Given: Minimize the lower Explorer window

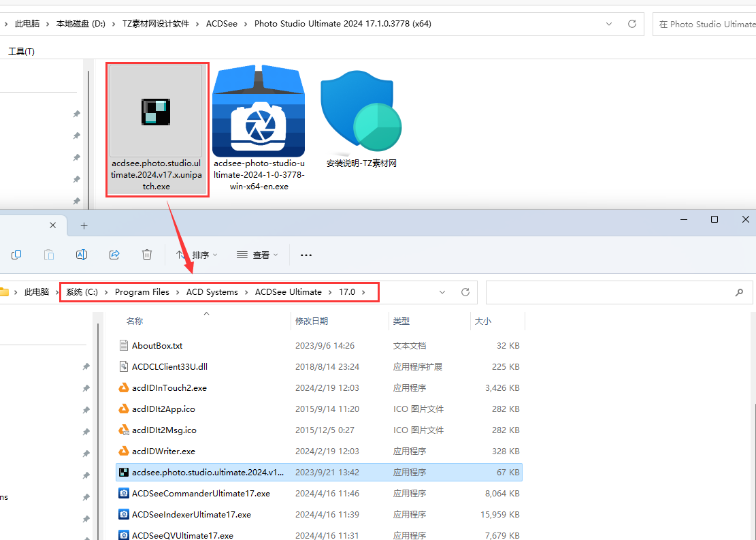Looking at the screenshot, I should [x=684, y=219].
